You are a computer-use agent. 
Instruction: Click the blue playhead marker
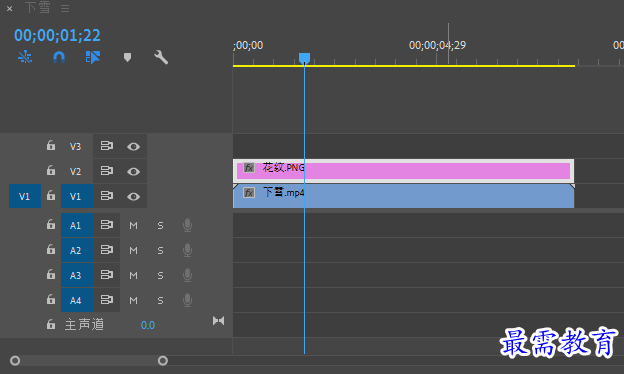304,58
